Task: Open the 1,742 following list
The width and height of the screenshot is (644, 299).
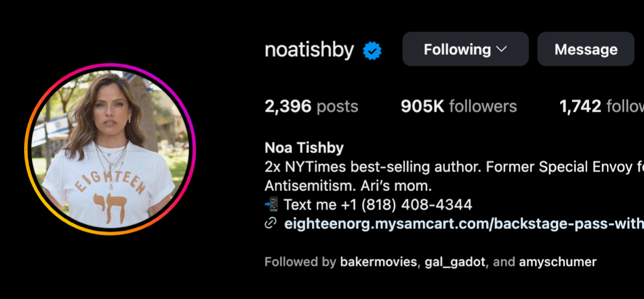Action: point(601,106)
